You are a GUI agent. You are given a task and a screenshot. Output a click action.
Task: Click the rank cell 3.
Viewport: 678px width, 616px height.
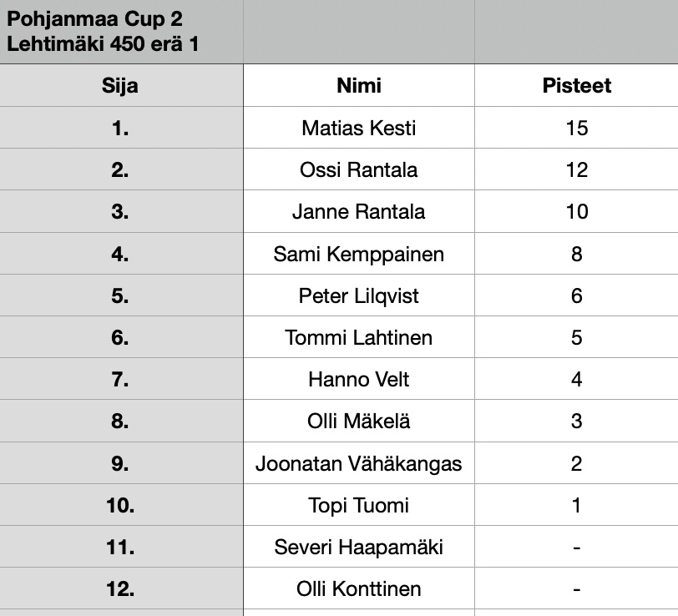(x=120, y=212)
